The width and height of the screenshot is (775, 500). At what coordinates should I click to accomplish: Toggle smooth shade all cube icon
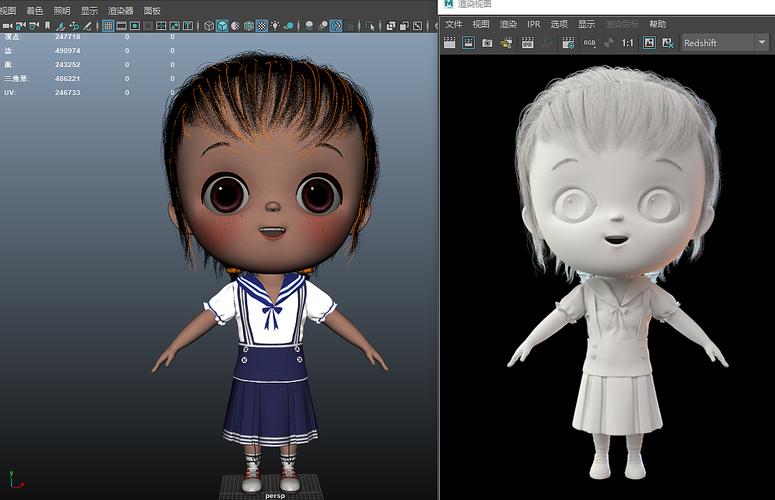coord(222,26)
